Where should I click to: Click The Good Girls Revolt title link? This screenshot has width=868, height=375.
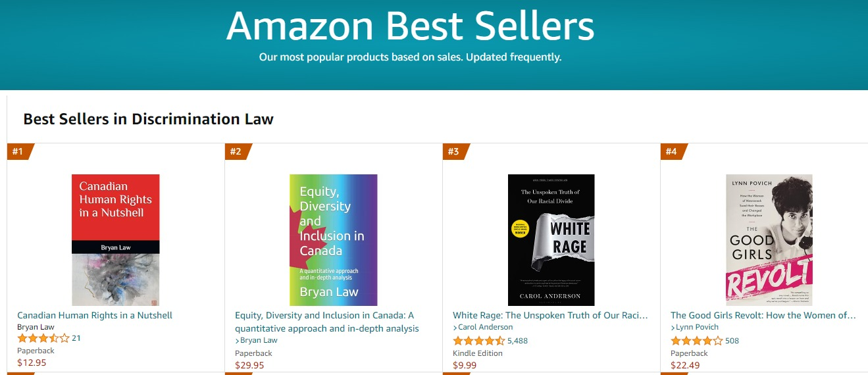tap(763, 315)
